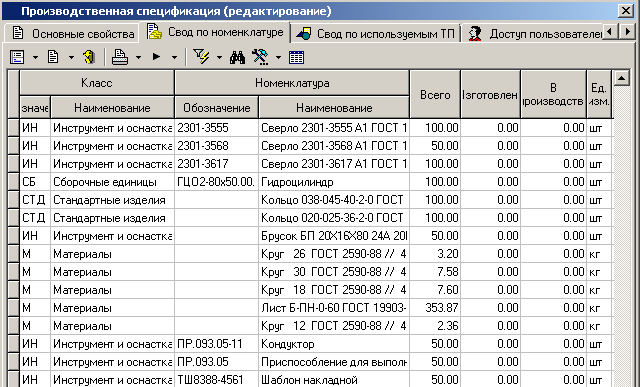
Task: Click the СБ class code cell
Action: point(35,182)
